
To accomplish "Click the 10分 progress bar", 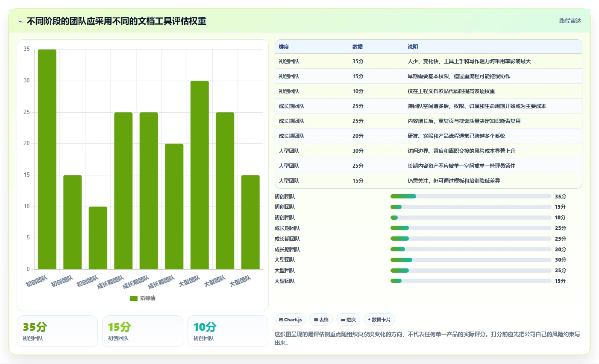I will click(471, 218).
